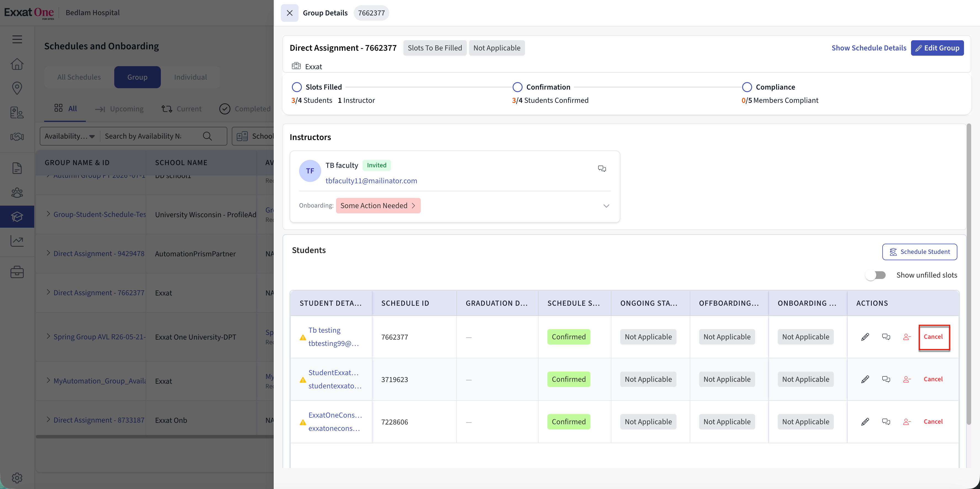This screenshot has width=980, height=489.
Task: Open the ExxatOneCons student profile link
Action: coord(335,415)
